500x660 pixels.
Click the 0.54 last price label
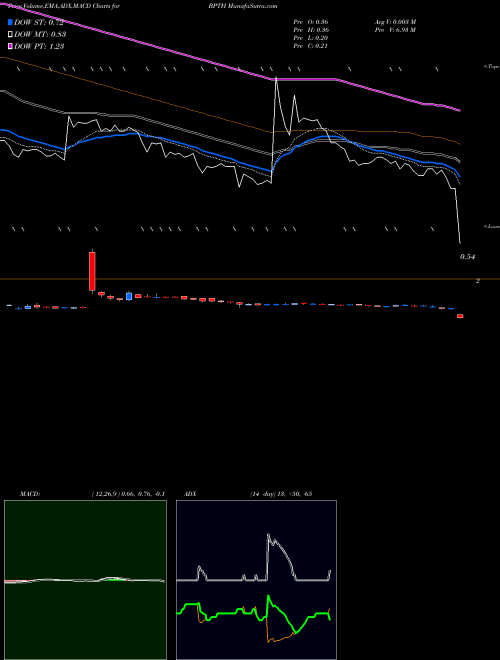pyautogui.click(x=467, y=257)
